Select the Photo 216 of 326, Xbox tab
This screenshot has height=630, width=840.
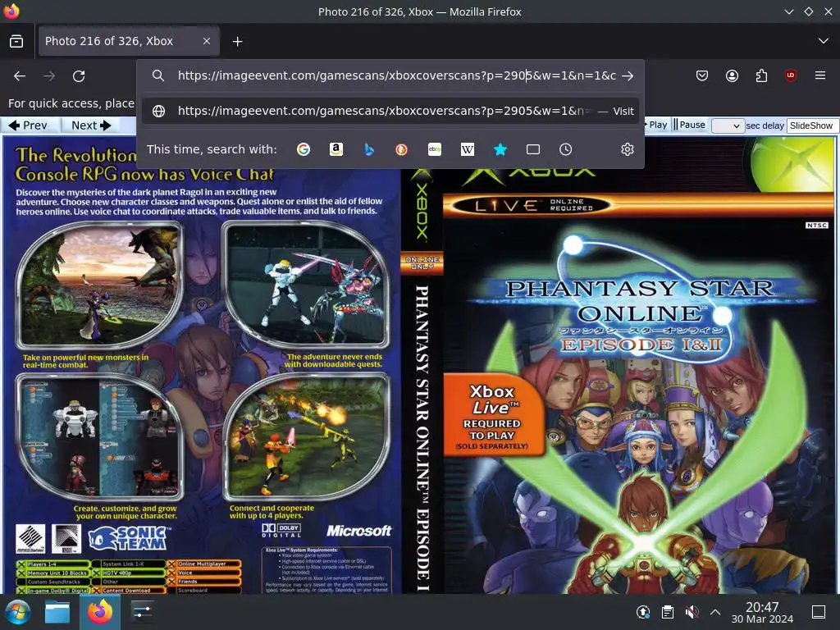pos(129,41)
